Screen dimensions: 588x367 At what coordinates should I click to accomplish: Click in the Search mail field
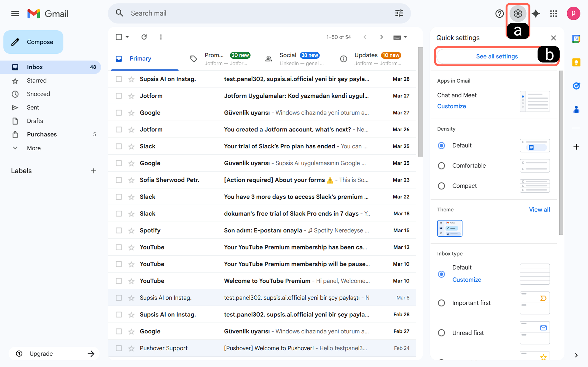point(259,13)
